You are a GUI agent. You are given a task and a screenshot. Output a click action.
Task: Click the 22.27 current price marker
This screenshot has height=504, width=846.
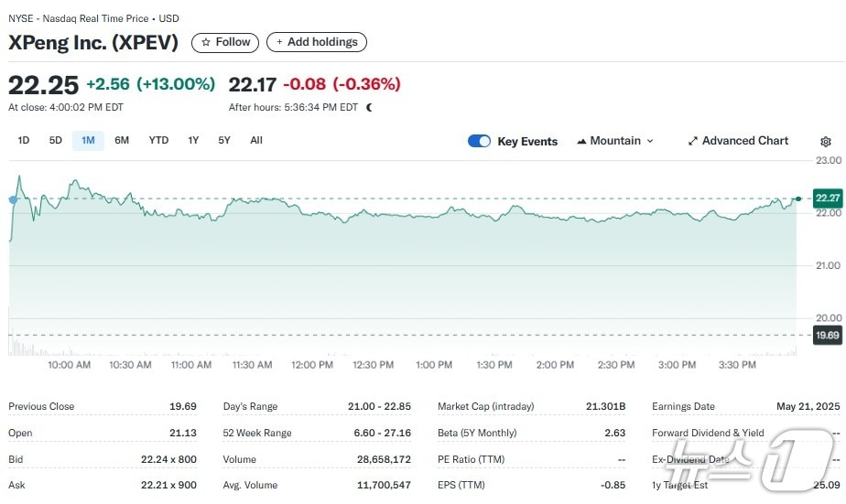point(828,198)
